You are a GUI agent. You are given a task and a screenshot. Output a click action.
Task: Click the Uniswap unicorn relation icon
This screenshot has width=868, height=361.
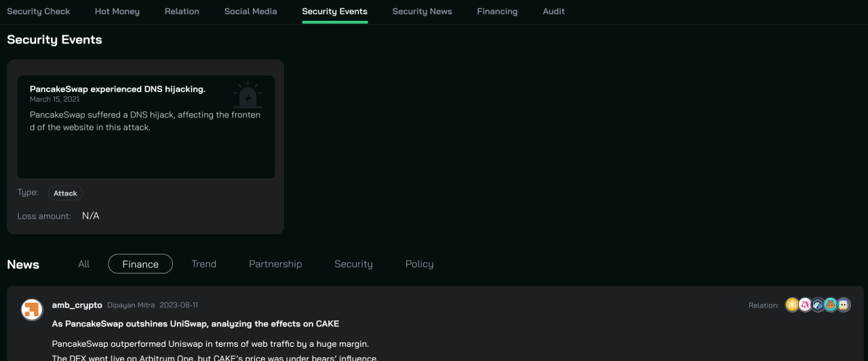coord(805,305)
